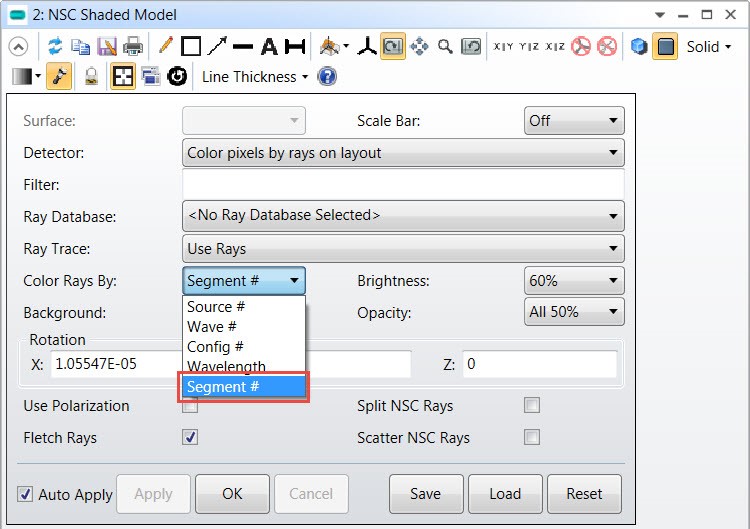This screenshot has height=529, width=750.
Task: Open the window title bar options arrow
Action: click(660, 15)
